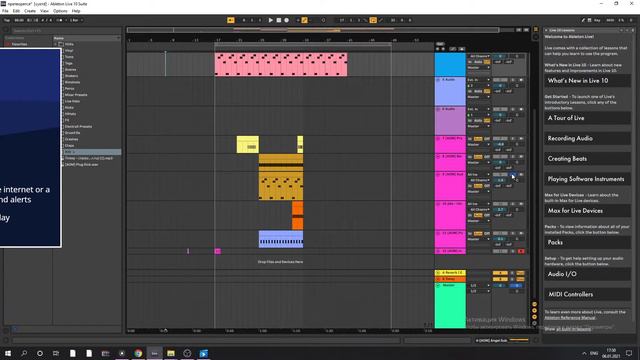Screen dimensions: 640x360
Task: Open the Options menu
Action: tap(60, 11)
